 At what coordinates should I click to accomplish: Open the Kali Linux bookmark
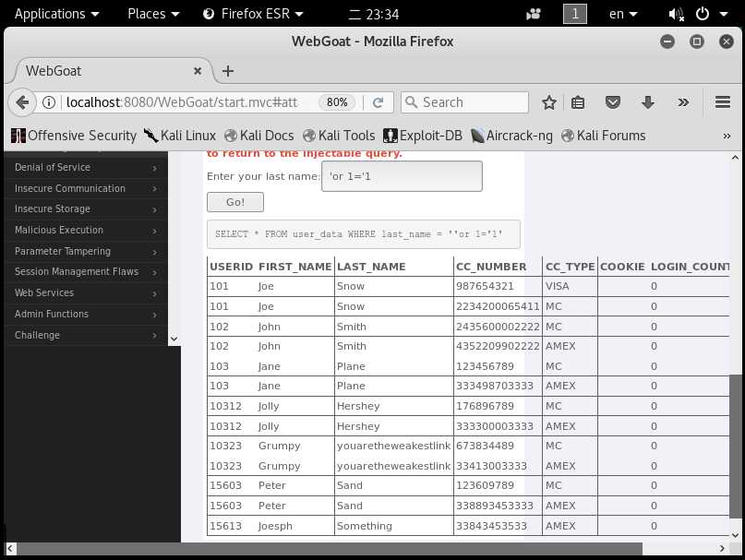[180, 136]
